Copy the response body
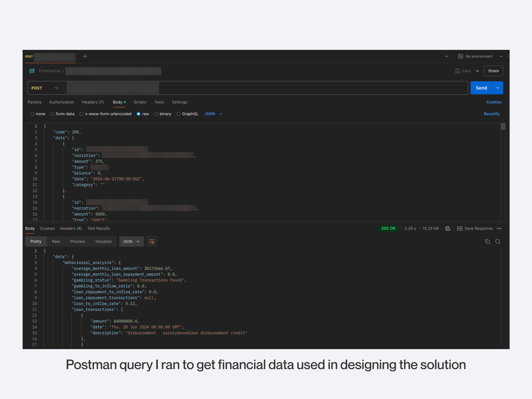The image size is (532, 399). 487,241
